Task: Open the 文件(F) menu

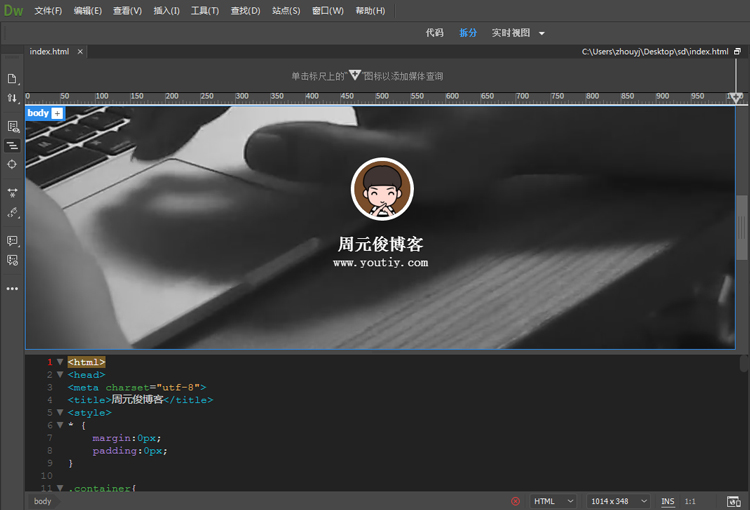Action: click(x=48, y=11)
